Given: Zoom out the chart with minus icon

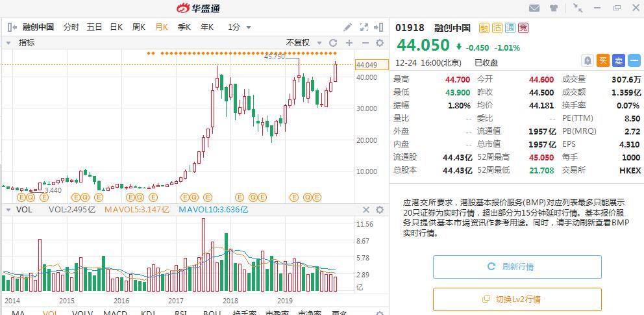Looking at the screenshot, I should point(365,43).
